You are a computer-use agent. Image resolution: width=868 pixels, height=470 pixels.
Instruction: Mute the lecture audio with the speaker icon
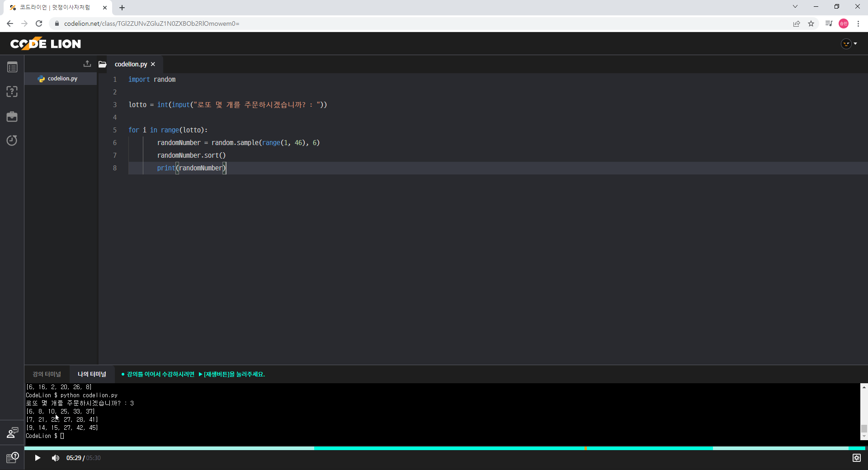pos(56,458)
